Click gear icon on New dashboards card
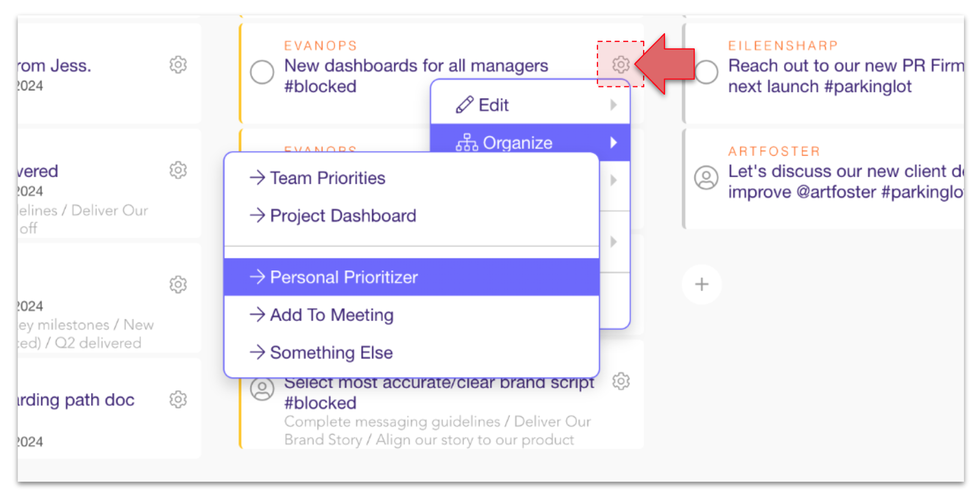980x501 pixels. coord(620,64)
